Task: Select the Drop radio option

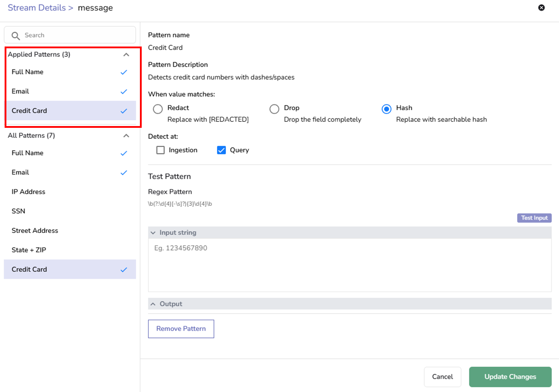Action: point(274,109)
